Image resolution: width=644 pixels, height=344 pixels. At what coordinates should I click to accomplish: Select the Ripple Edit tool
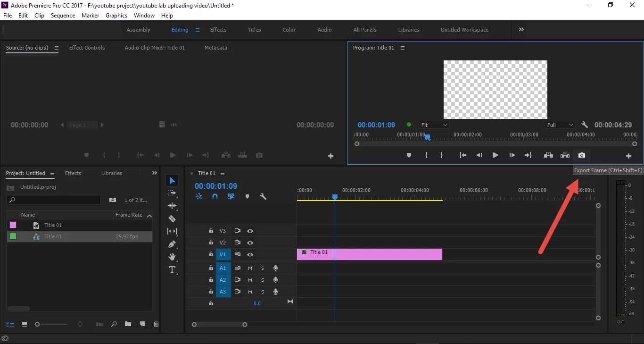tap(172, 206)
